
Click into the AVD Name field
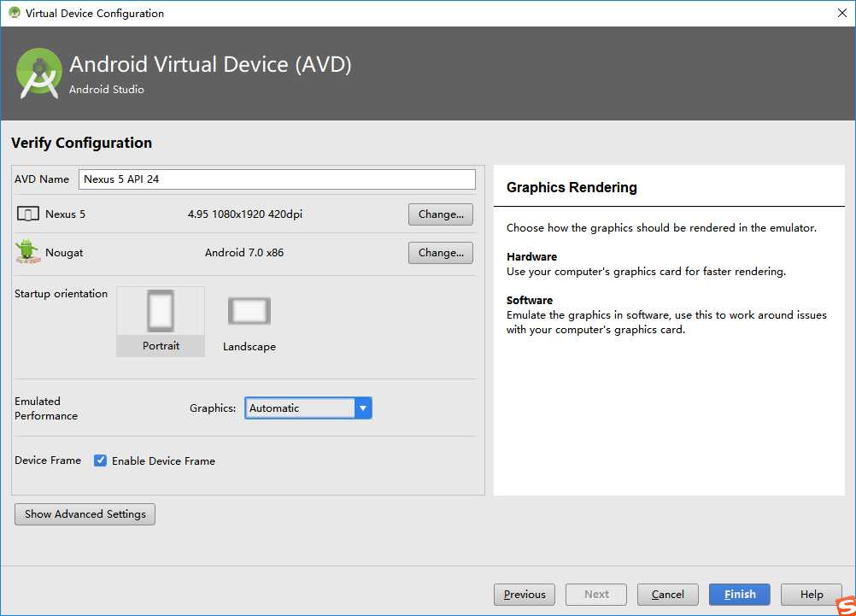(x=277, y=179)
